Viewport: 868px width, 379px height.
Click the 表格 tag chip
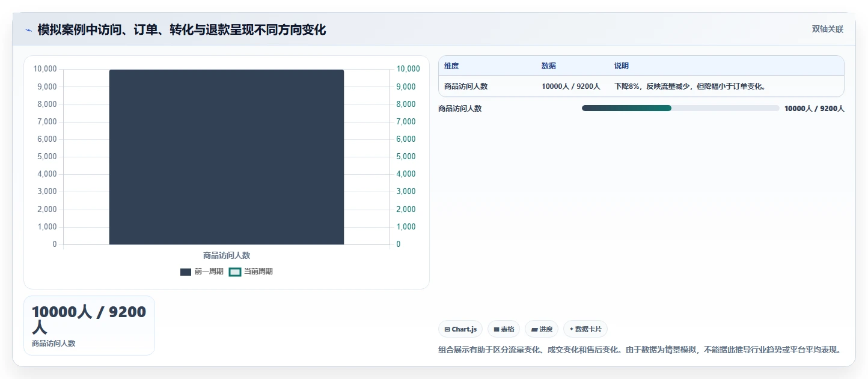pyautogui.click(x=504, y=329)
